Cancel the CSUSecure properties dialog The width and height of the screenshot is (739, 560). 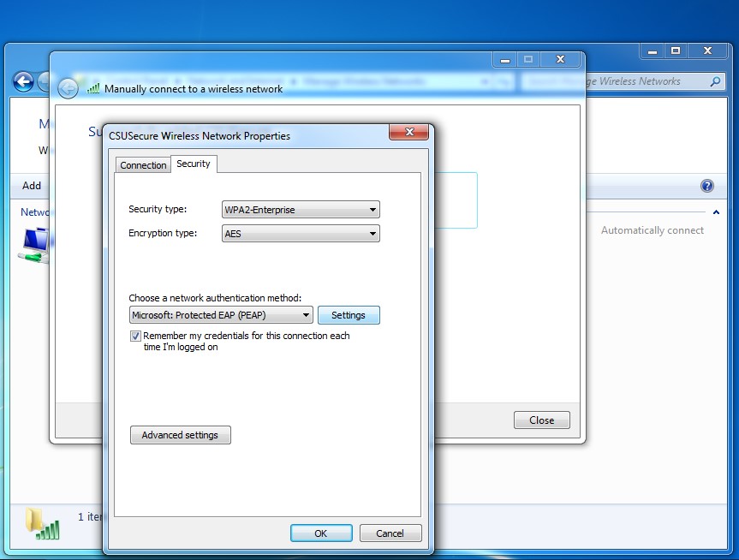pyautogui.click(x=390, y=533)
